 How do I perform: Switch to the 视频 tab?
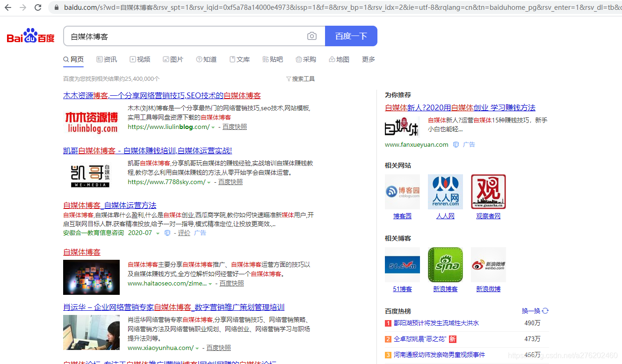[x=140, y=59]
